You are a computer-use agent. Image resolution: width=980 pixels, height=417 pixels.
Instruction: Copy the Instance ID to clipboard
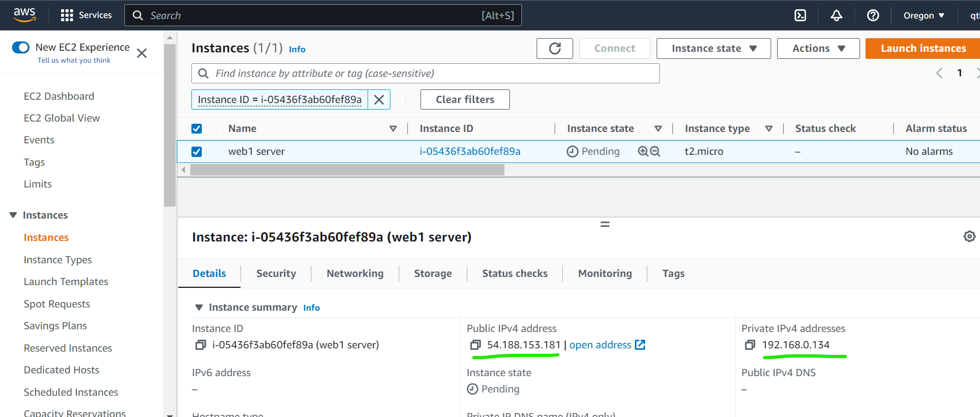coord(201,345)
